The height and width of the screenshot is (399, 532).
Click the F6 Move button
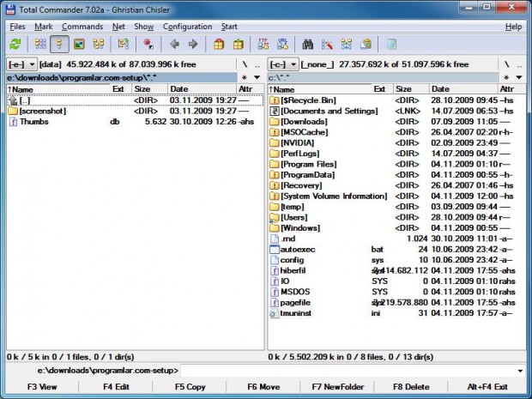[263, 387]
